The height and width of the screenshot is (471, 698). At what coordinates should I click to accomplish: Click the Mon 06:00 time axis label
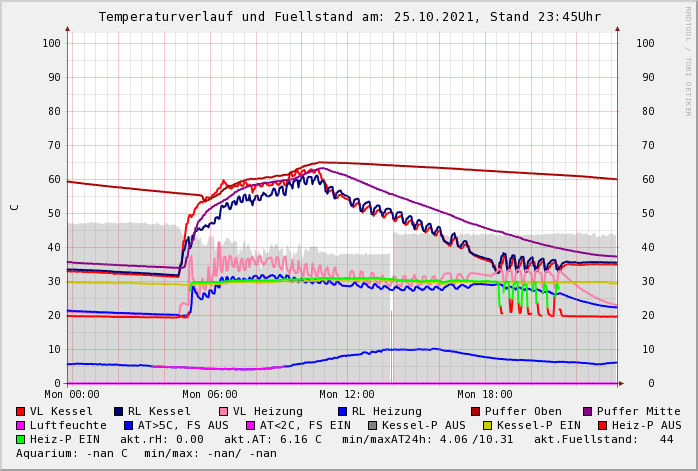click(x=210, y=395)
